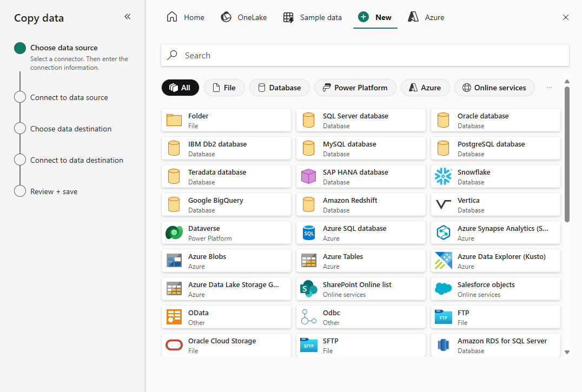582x392 pixels.
Task: Click the Azure Tables icon
Action: point(308,261)
